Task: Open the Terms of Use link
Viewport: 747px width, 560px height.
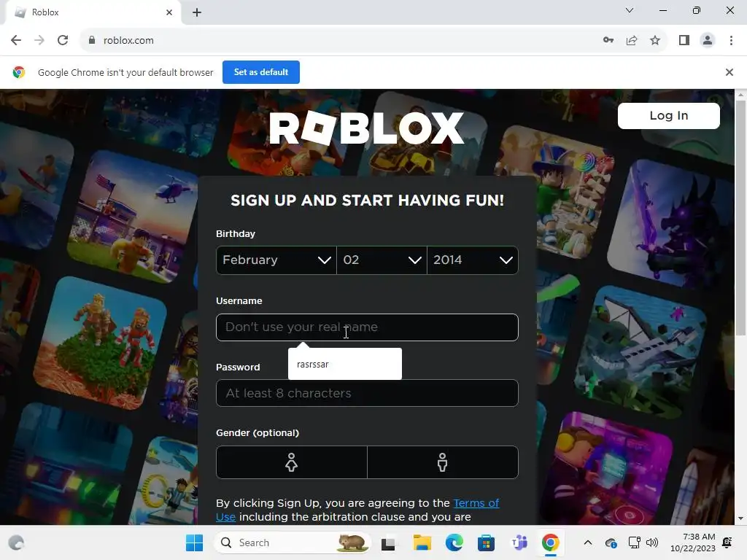Action: tap(476, 503)
